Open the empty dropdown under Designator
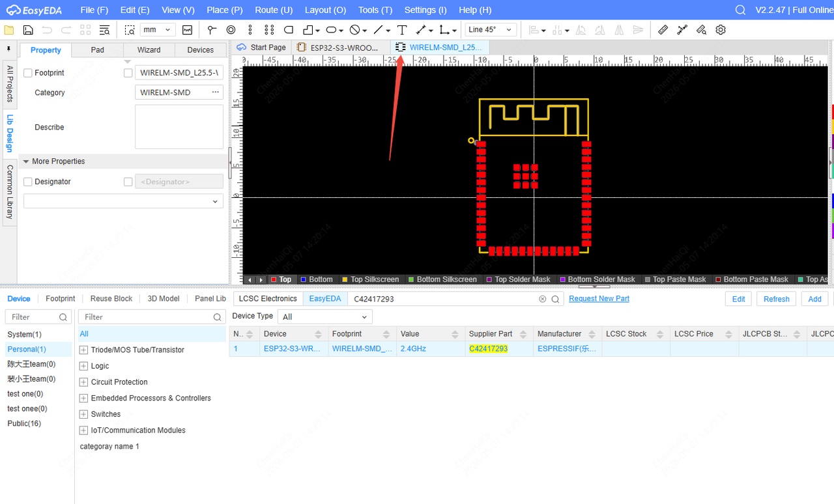This screenshot has height=504, width=834. (x=123, y=201)
